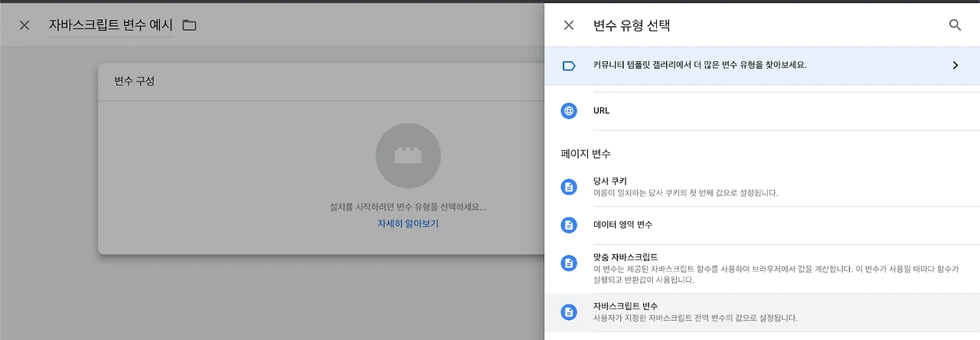Click the search magnifier in 변수 유형 선택

(x=955, y=25)
